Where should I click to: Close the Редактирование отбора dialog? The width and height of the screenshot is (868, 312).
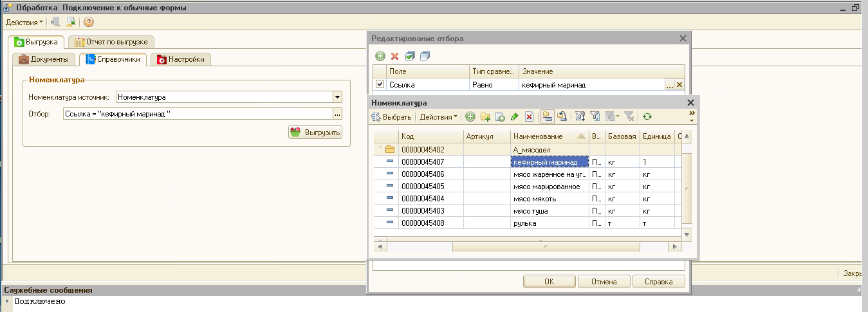[683, 39]
